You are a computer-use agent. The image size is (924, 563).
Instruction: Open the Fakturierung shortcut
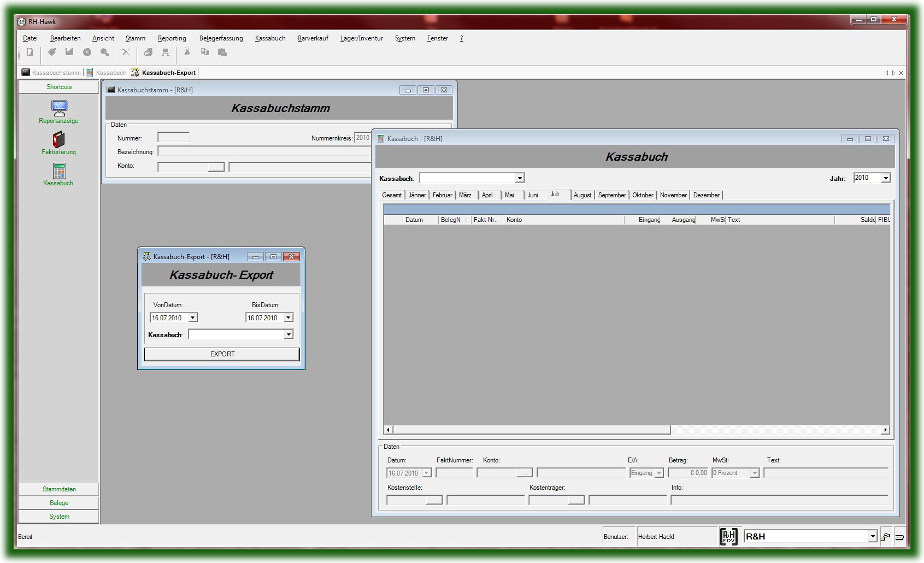[59, 143]
